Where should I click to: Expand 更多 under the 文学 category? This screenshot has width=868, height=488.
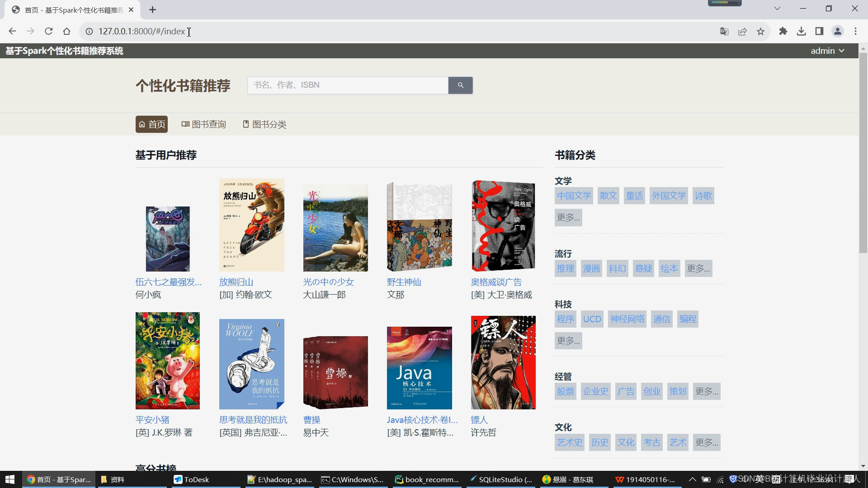click(568, 217)
